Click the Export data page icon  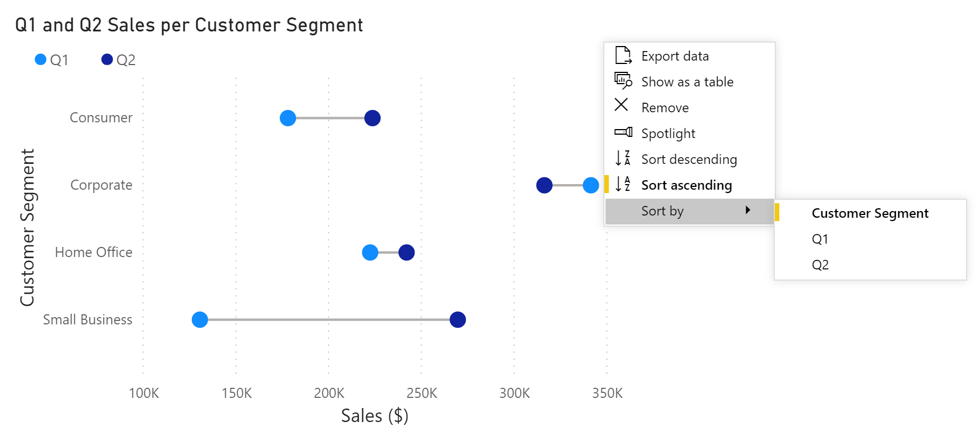[x=622, y=56]
